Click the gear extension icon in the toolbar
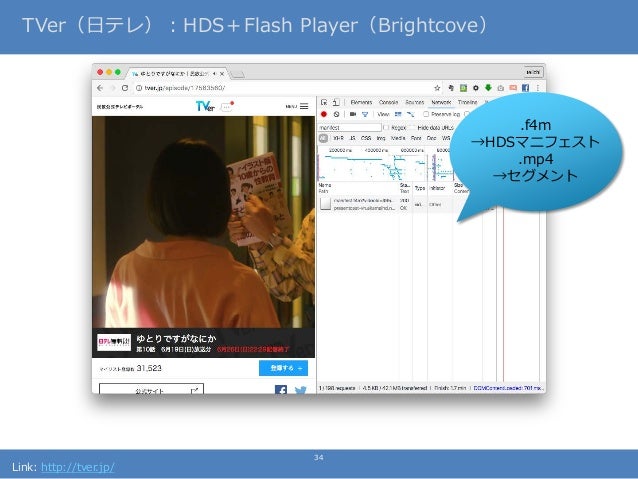This screenshot has width=638, height=479. click(x=476, y=88)
